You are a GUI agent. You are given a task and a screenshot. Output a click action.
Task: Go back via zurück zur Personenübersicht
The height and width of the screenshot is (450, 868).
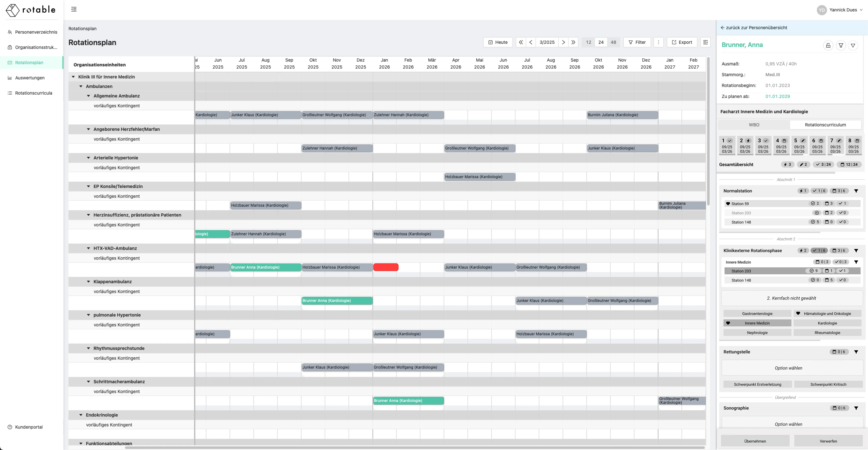(x=754, y=28)
